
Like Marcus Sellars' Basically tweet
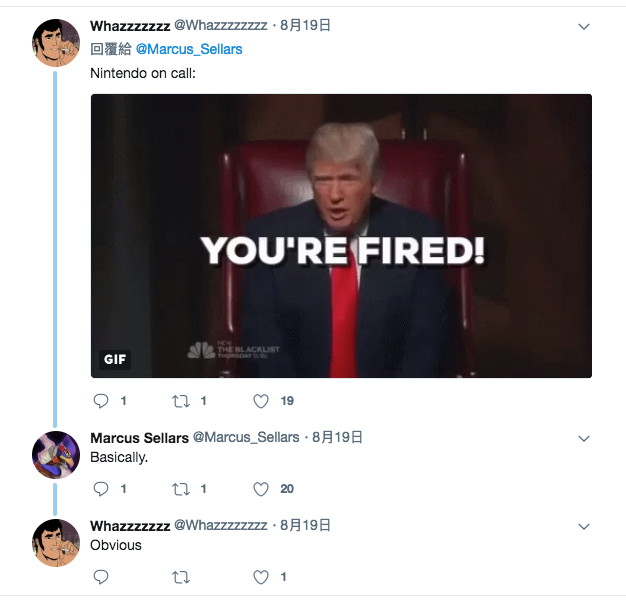261,489
